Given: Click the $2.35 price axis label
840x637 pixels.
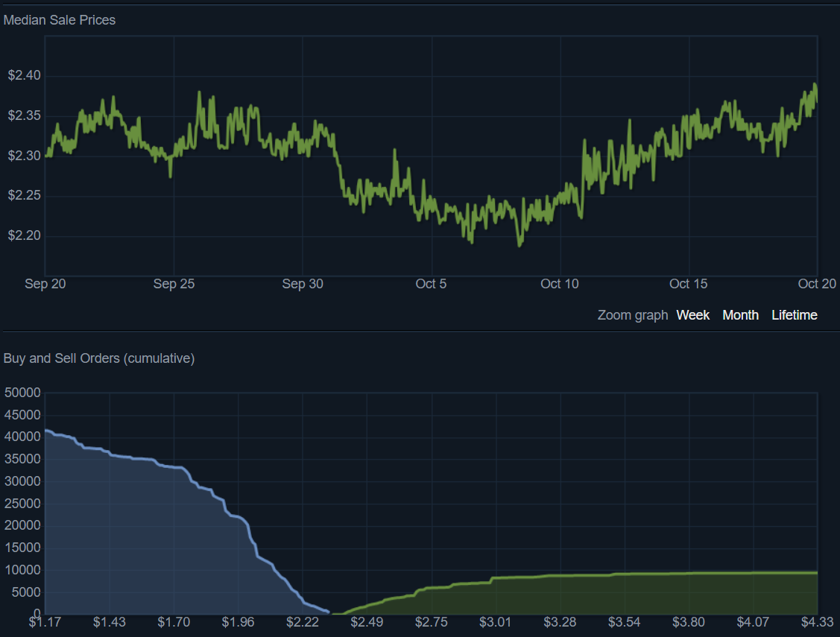Looking at the screenshot, I should 24,115.
